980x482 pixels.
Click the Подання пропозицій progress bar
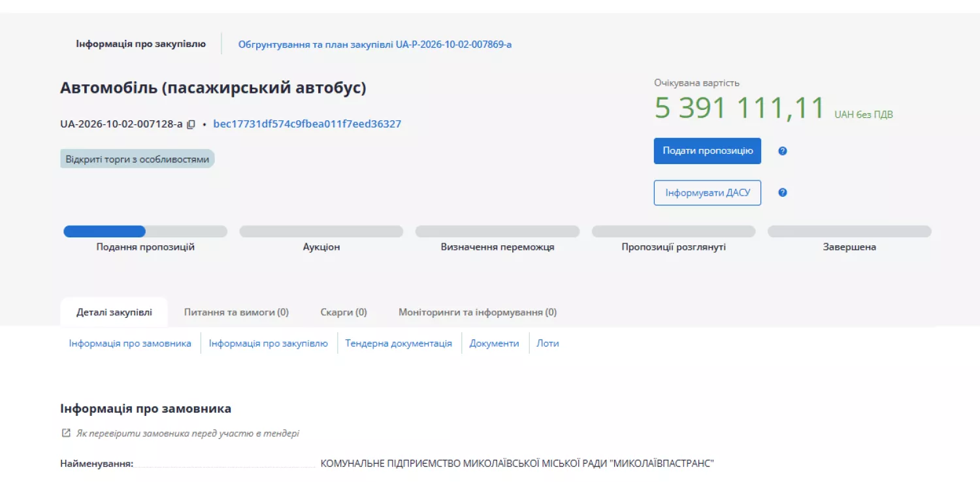click(145, 232)
